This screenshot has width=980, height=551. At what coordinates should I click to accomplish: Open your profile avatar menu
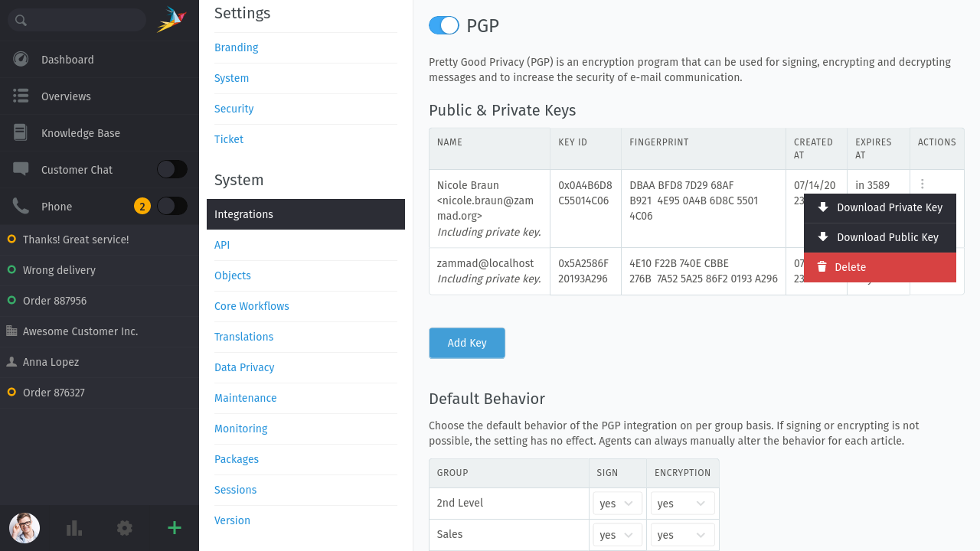pos(24,528)
